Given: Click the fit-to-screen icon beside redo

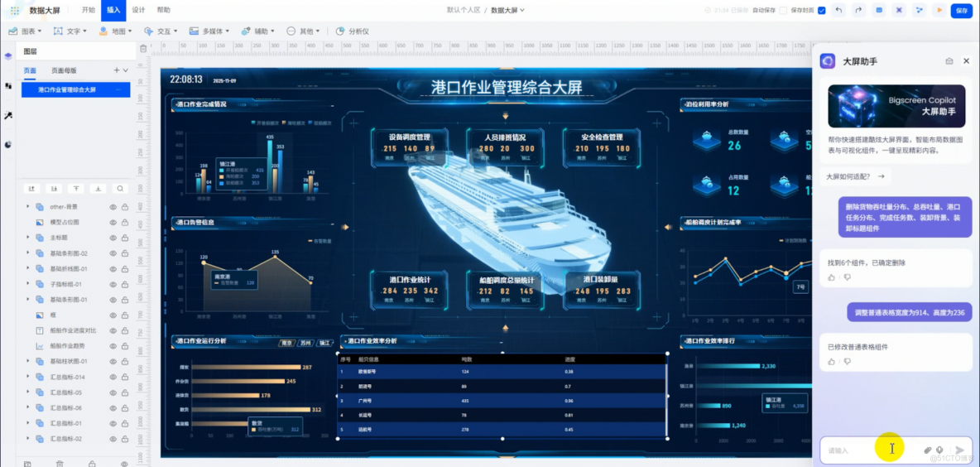Looking at the screenshot, I should click(x=899, y=10).
